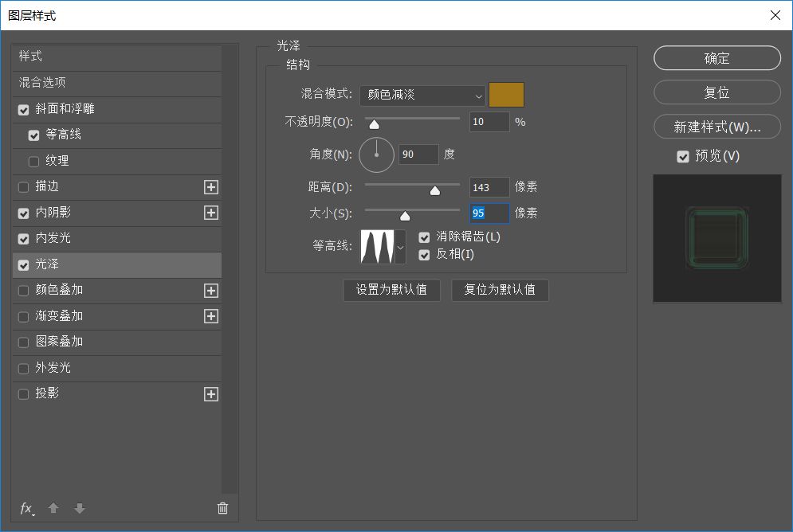Image resolution: width=793 pixels, height=532 pixels.
Task: Disable the 消除锯齿 checkbox
Action: pos(424,237)
